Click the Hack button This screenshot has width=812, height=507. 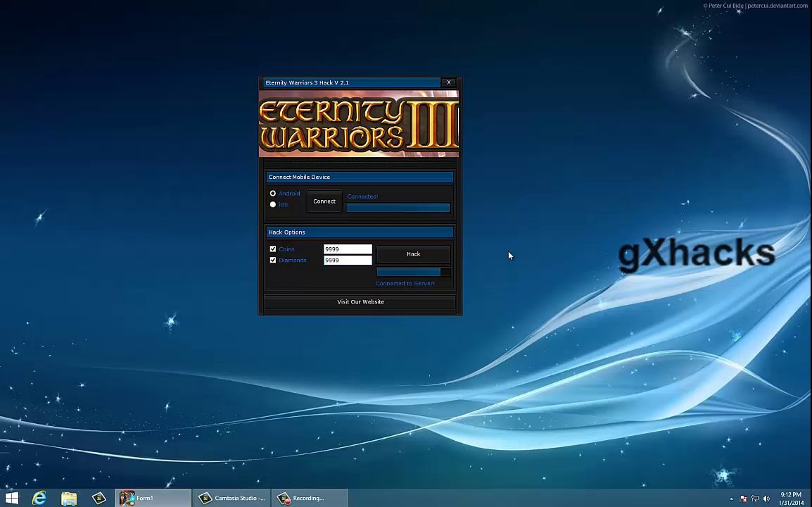413,254
